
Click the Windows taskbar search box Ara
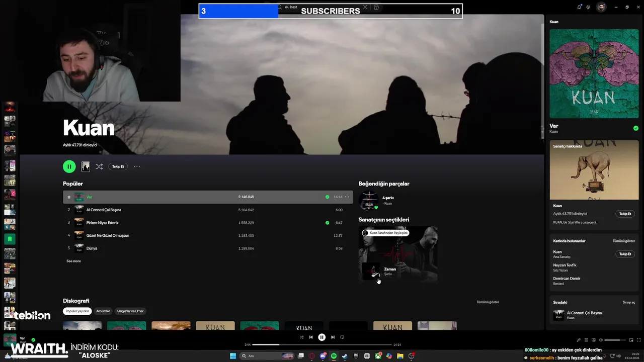pyautogui.click(x=267, y=356)
